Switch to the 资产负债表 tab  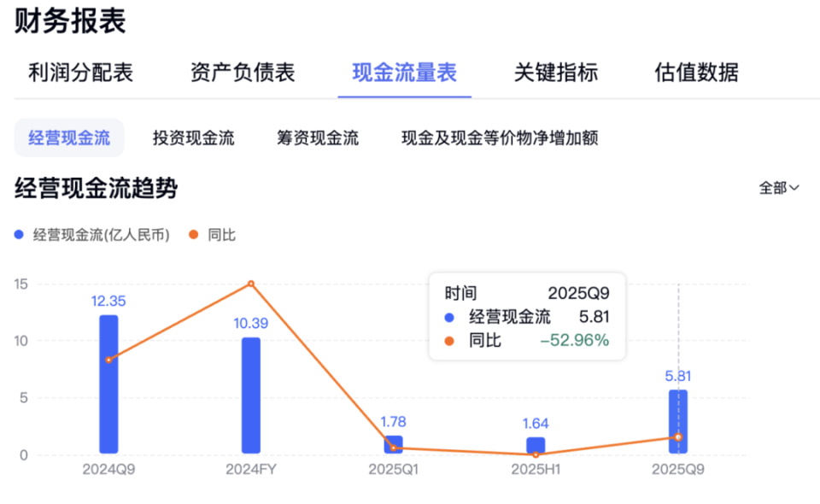pos(242,73)
